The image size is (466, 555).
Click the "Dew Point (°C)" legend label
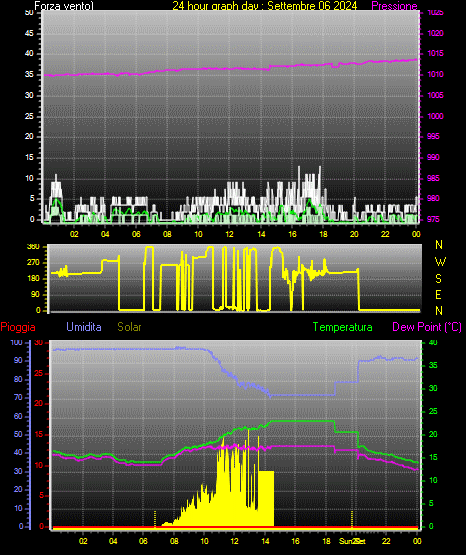[427, 327]
